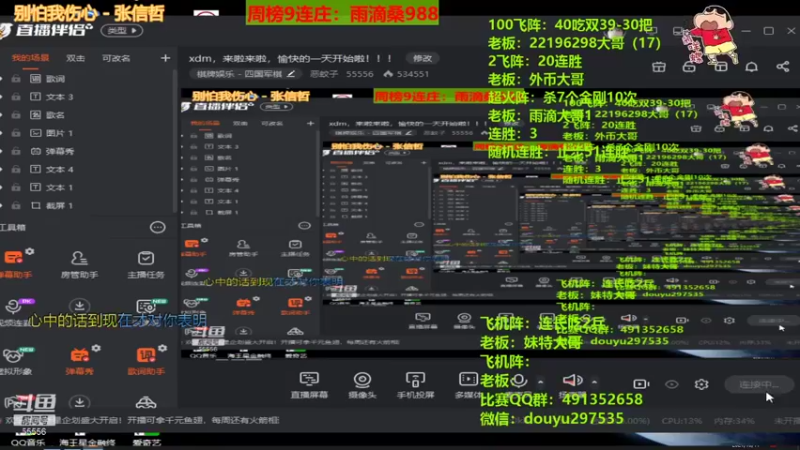Screen dimensions: 800x450
Task: Toggle lock on 歌词 source
Action: (16, 79)
